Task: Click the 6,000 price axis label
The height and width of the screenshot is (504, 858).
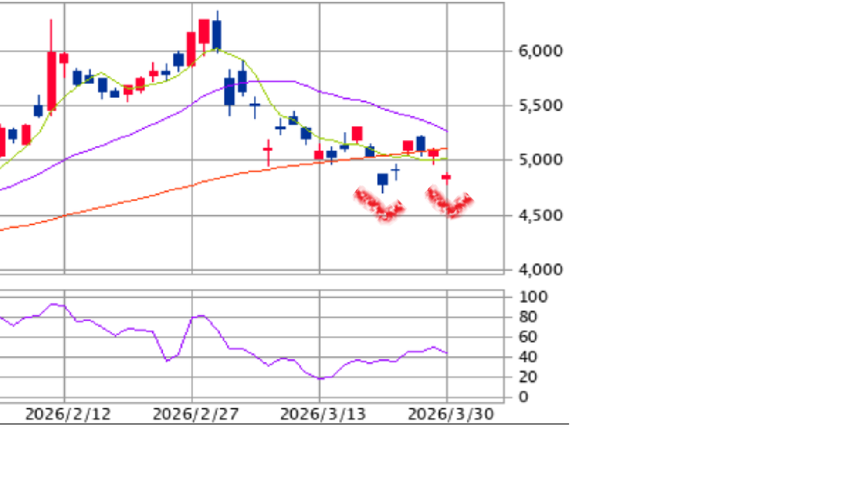Action: point(540,51)
